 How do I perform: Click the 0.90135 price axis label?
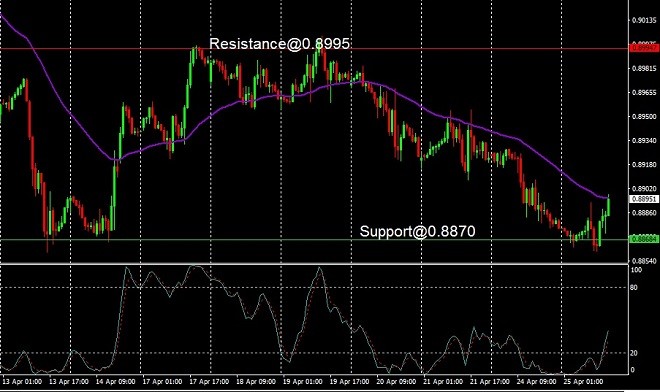pos(644,20)
